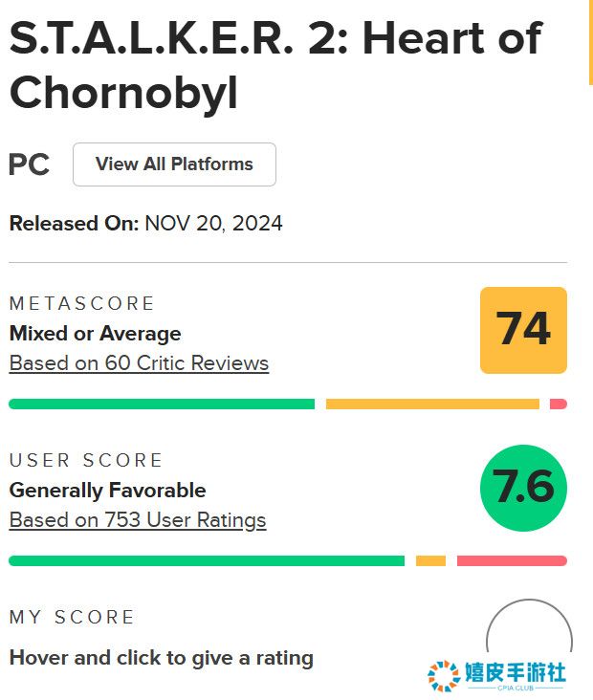Select the PC platform label
This screenshot has width=593, height=700.
(x=30, y=164)
